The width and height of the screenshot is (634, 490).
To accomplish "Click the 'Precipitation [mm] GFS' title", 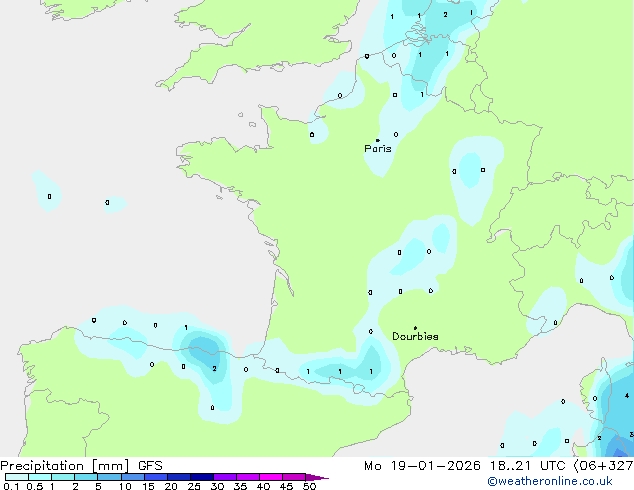I will pos(81,466).
